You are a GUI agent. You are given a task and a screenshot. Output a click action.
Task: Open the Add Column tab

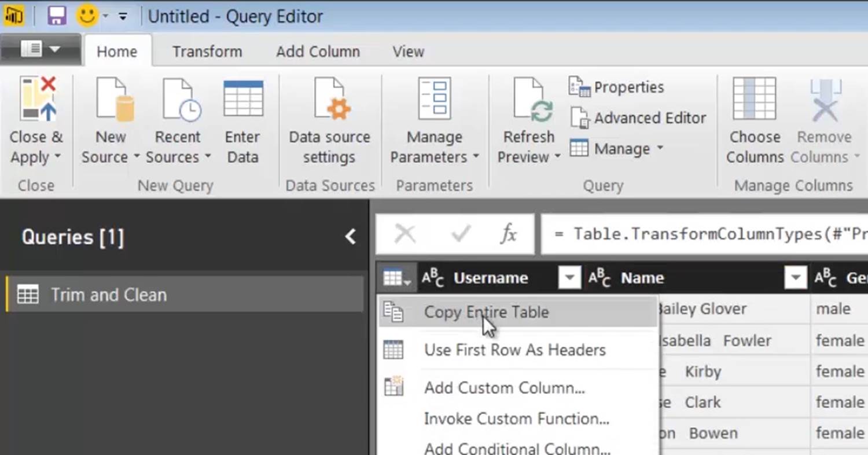318,52
